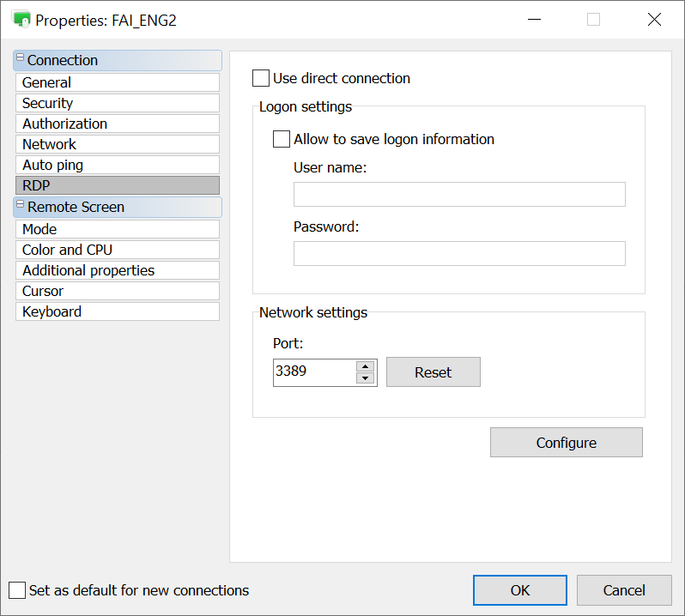Collapse the Remote Screen section
The height and width of the screenshot is (616, 685).
(21, 205)
